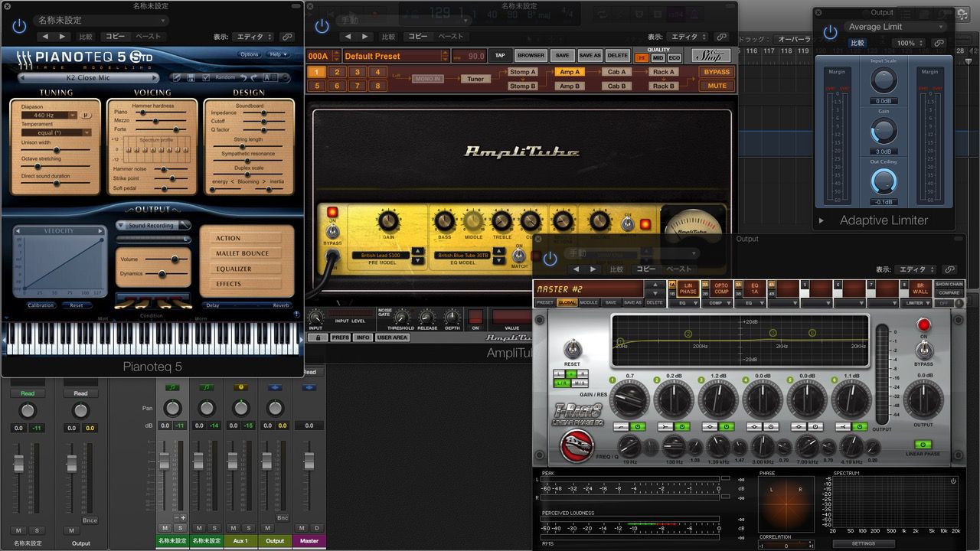Screen dimensions: 980x551
Task: Mute the Master channel
Action: pyautogui.click(x=302, y=528)
